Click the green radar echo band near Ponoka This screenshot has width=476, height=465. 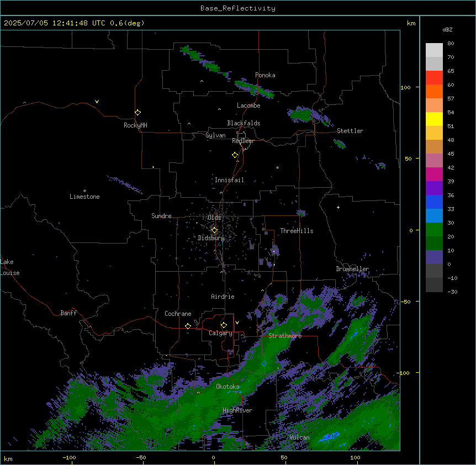(255, 88)
